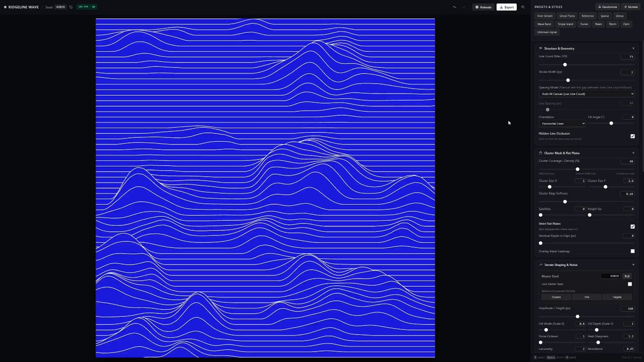This screenshot has height=362, width=644.
Task: Re-roll Hills component
Action: click(587, 297)
